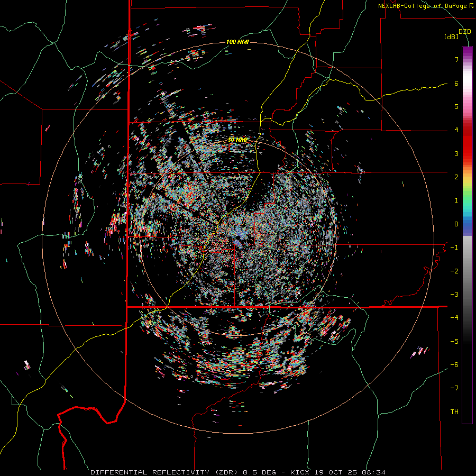Click the 4 value on color scale

click(456, 130)
